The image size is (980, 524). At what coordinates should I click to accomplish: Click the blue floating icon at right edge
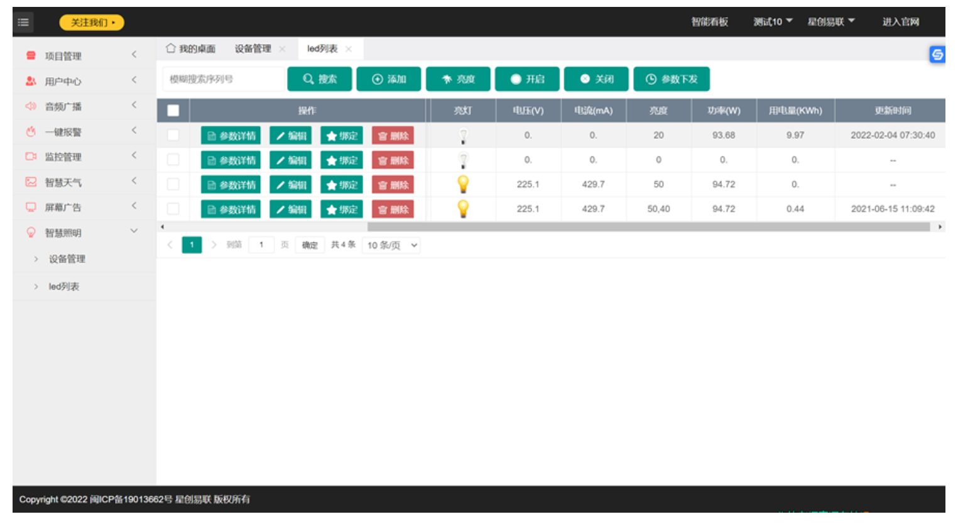click(x=937, y=55)
